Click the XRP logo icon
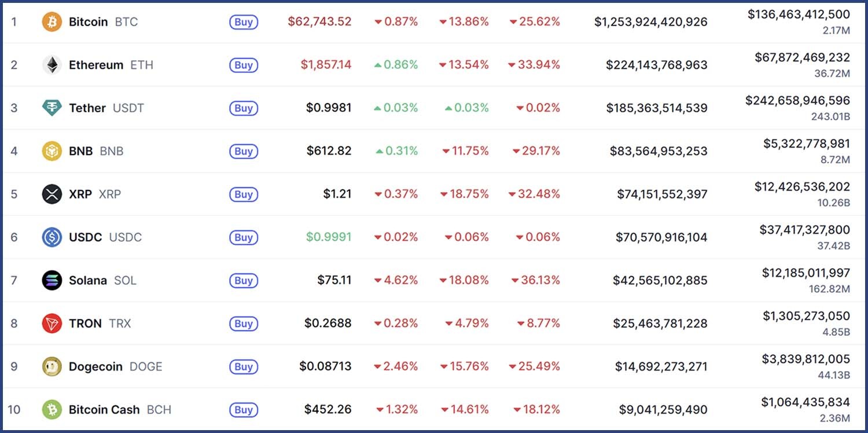Image resolution: width=868 pixels, height=433 pixels. pyautogui.click(x=52, y=195)
